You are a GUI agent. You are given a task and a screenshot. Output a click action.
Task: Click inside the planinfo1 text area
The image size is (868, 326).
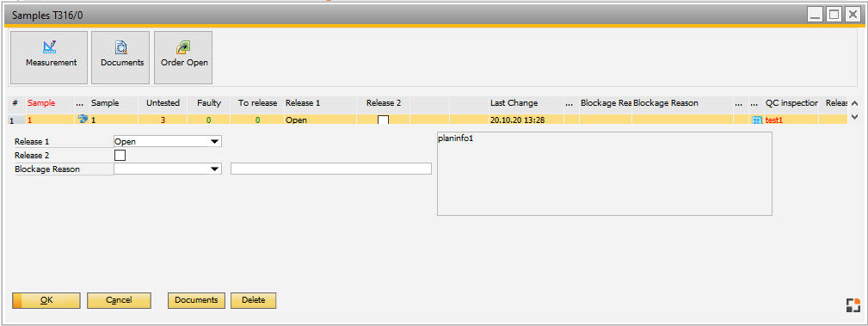coord(605,173)
